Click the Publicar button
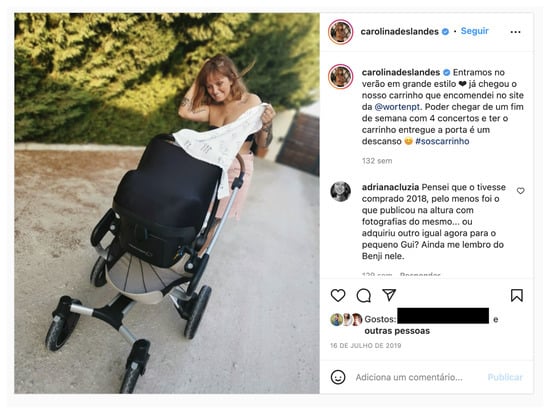 pos(505,377)
